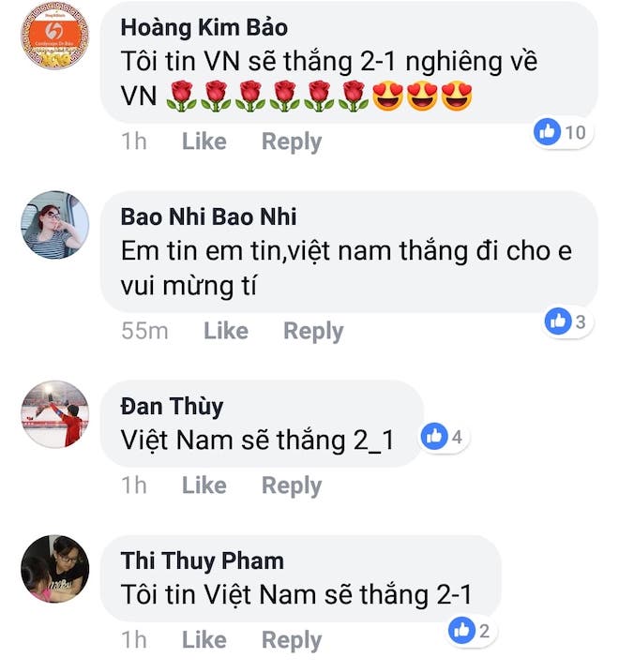Like Hoàng Kim Bảo's comment
Screen dimensions: 619x672
tap(204, 142)
